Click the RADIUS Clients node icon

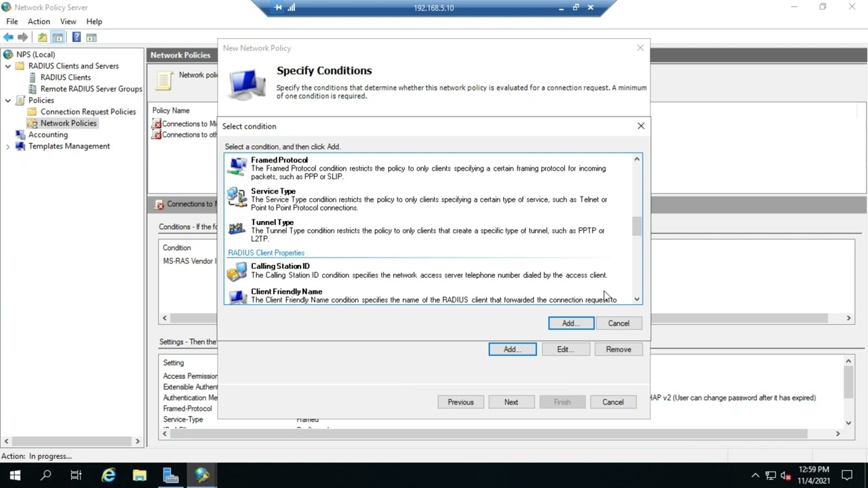[33, 77]
